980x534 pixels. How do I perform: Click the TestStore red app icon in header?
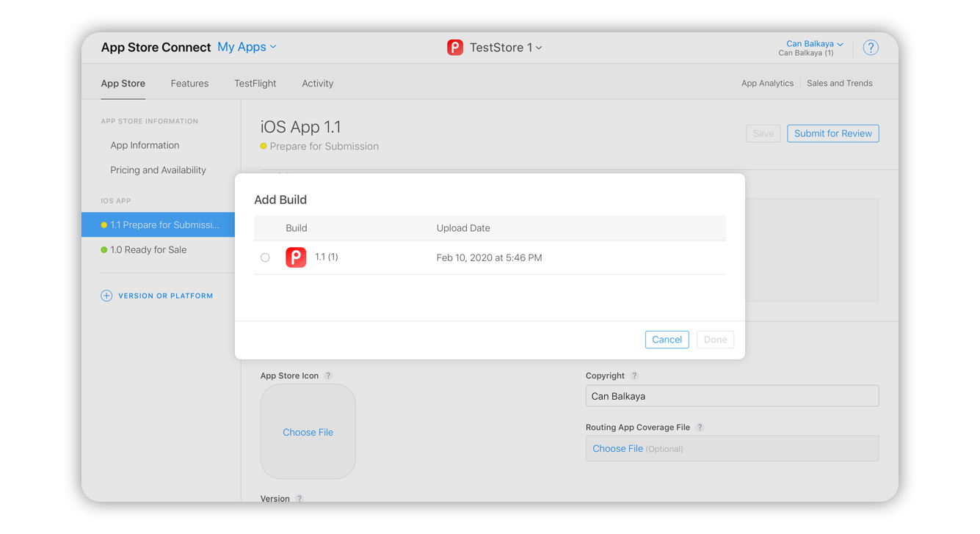point(455,48)
